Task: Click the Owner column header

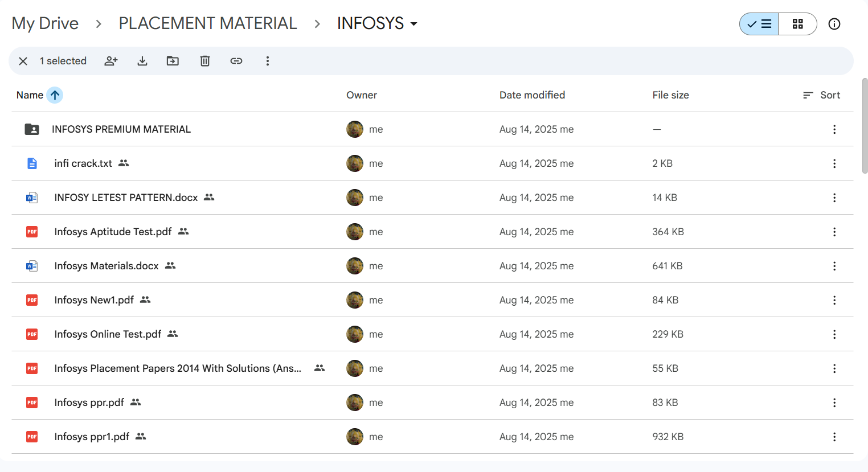Action: (x=362, y=95)
